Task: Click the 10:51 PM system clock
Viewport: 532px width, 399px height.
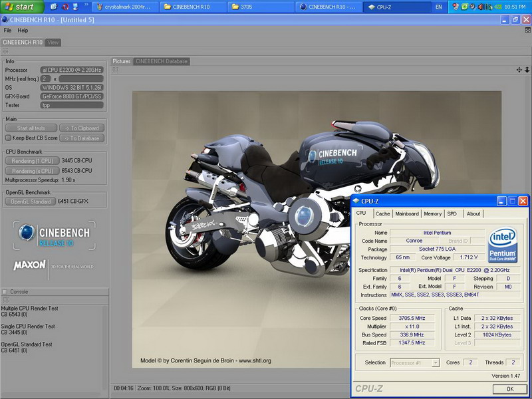Action: (x=515, y=7)
